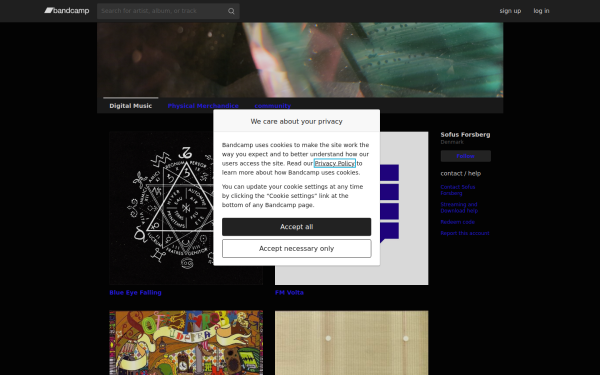Click the 'We care about your privacy' heading
The height and width of the screenshot is (375, 600).
297,122
